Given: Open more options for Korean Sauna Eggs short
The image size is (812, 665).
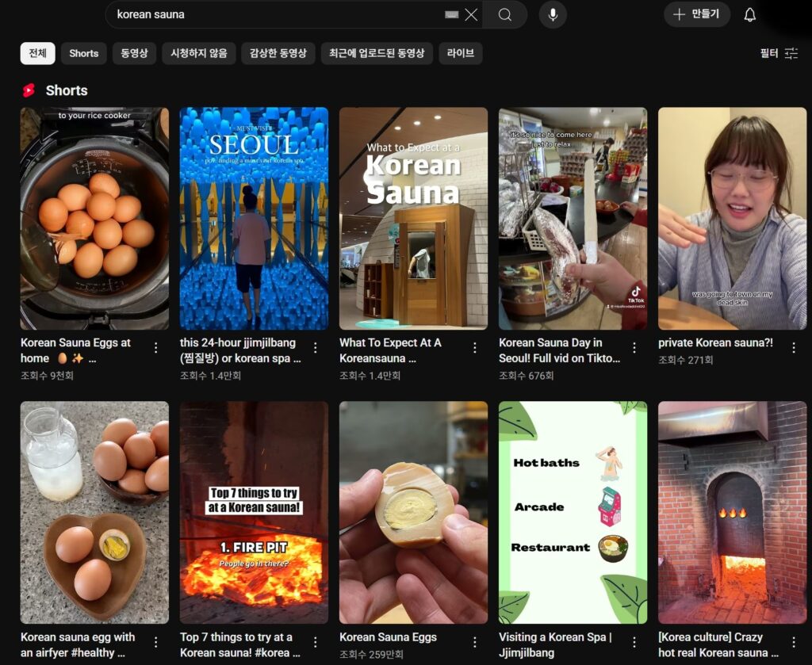Looking at the screenshot, I should (474, 642).
